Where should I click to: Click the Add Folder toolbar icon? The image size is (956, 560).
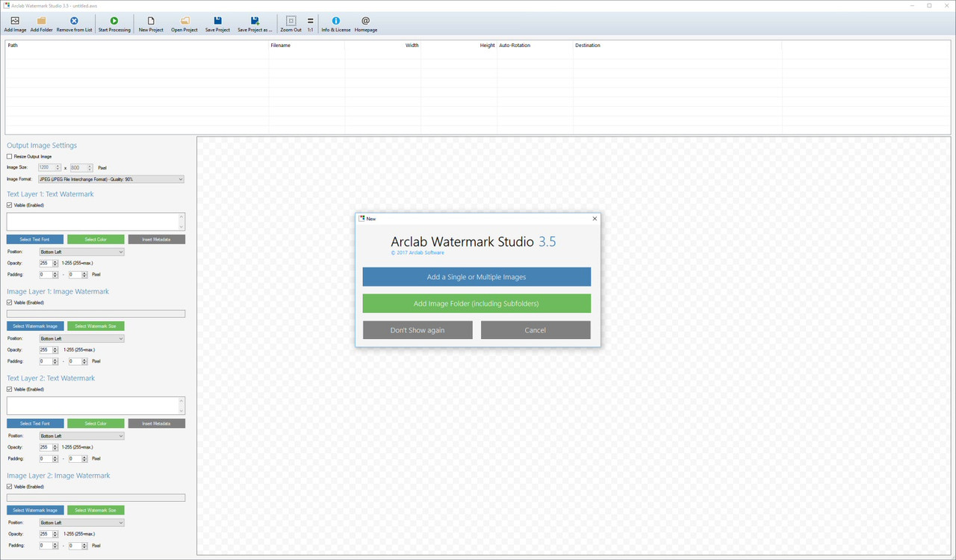42,24
